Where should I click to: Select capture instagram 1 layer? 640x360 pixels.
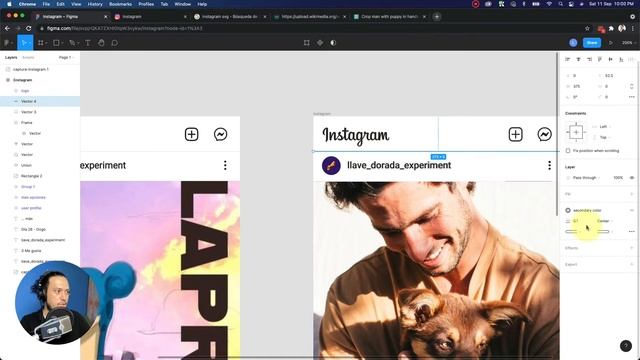[x=40, y=69]
